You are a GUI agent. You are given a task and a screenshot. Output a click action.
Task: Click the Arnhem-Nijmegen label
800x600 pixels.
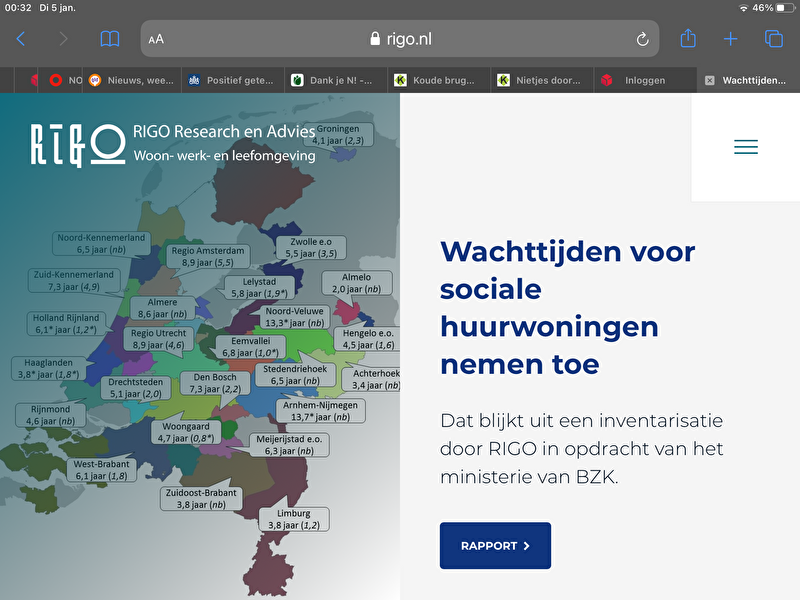pyautogui.click(x=320, y=411)
